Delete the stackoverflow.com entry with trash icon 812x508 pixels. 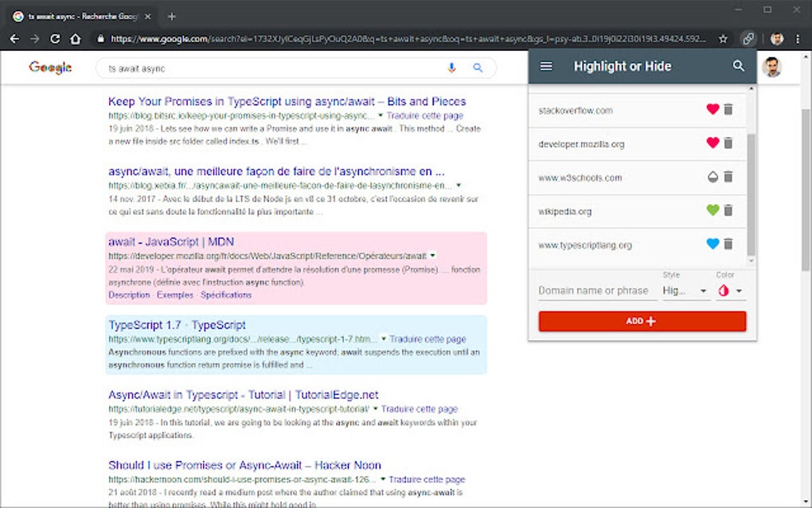tap(728, 109)
